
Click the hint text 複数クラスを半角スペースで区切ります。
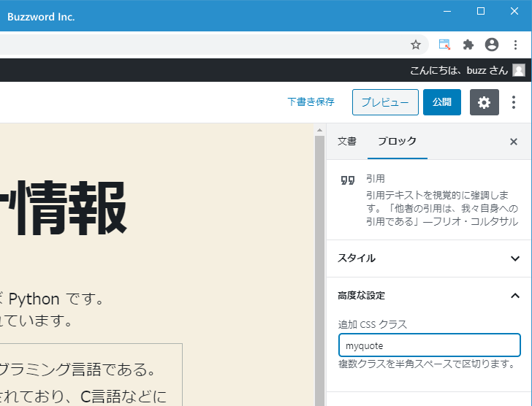pyautogui.click(x=427, y=364)
